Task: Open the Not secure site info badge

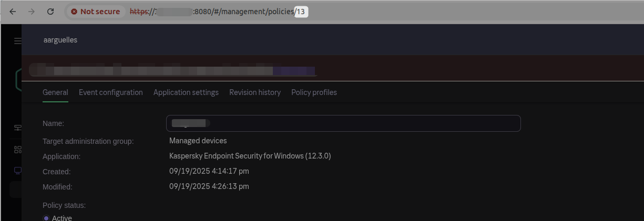Action: pyautogui.click(x=96, y=11)
